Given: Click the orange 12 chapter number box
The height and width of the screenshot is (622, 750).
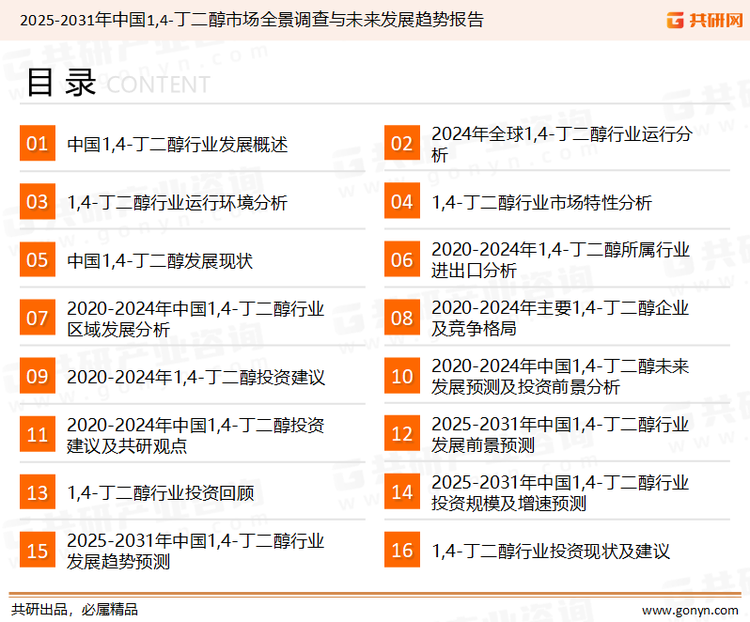Looking at the screenshot, I should pos(402,434).
